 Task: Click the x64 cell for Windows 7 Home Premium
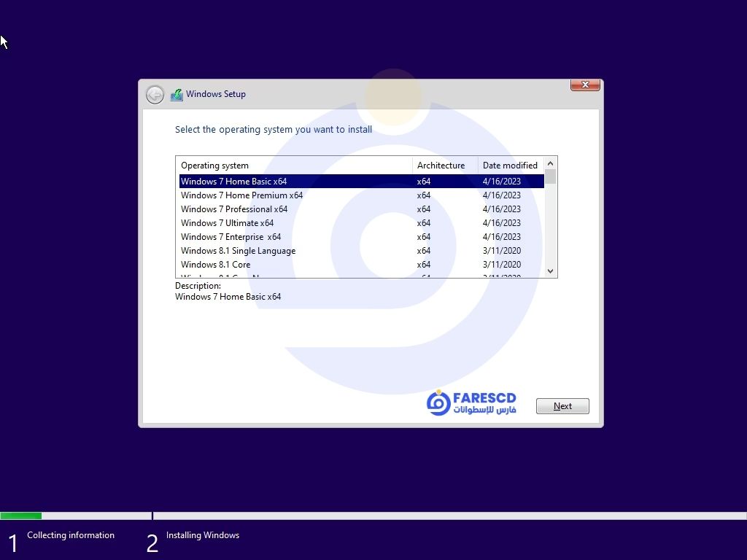[424, 195]
